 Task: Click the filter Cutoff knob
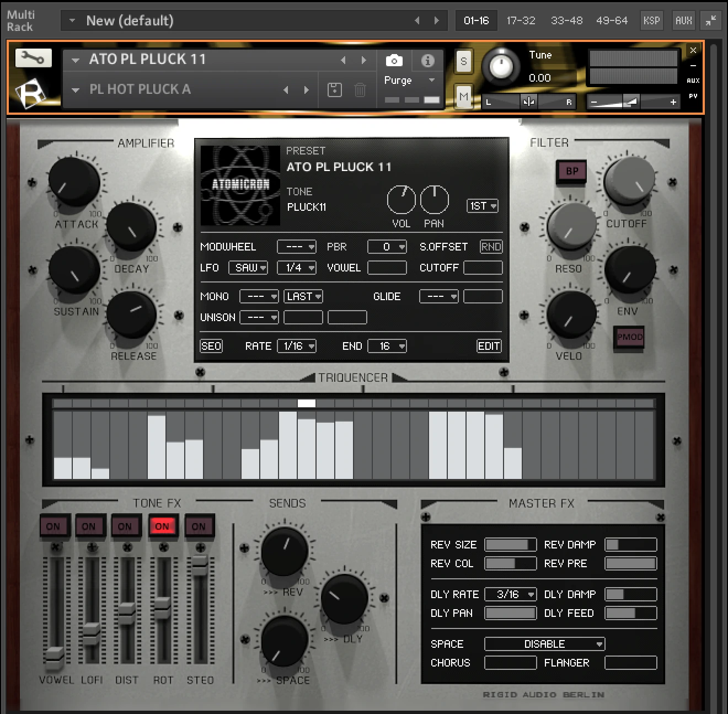(629, 182)
